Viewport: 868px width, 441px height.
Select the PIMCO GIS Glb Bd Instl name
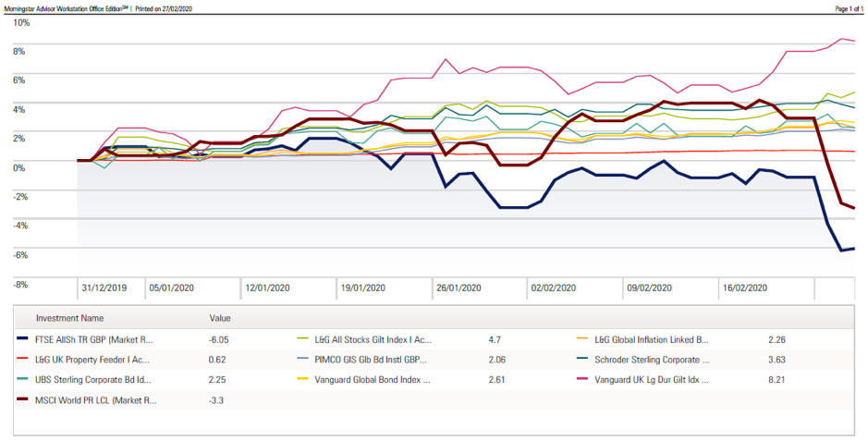pyautogui.click(x=371, y=360)
